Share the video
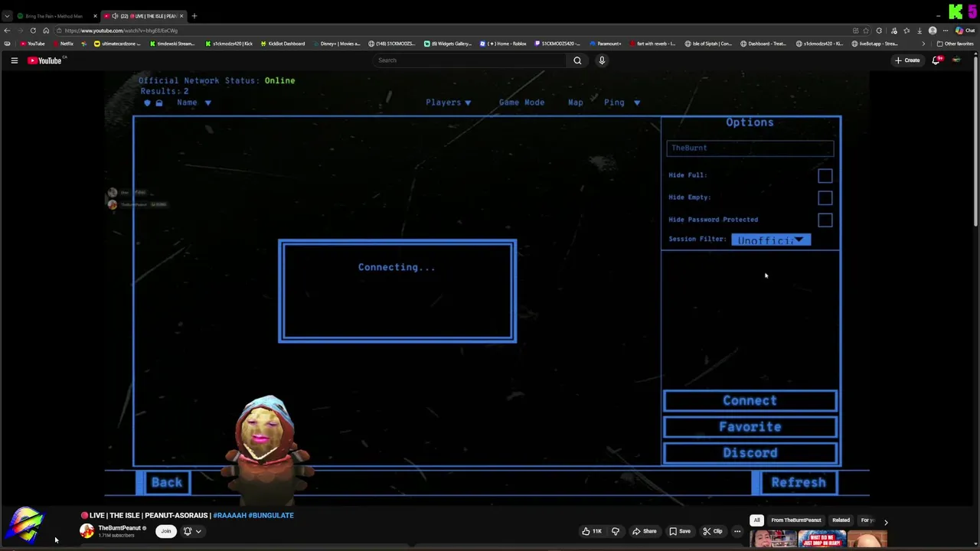Screen dimensions: 980x551 coord(644,531)
